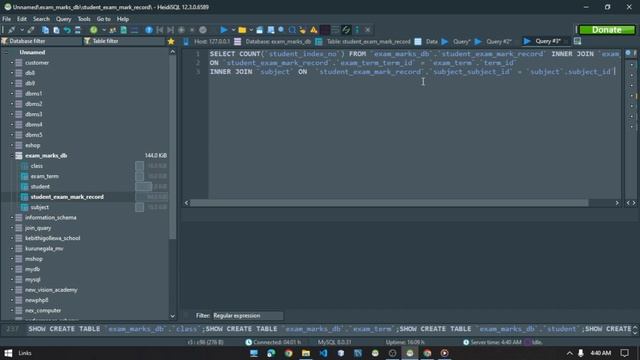This screenshot has width=640, height=360.
Task: Click the Regular expression filter field
Action: pyautogui.click(x=247, y=316)
